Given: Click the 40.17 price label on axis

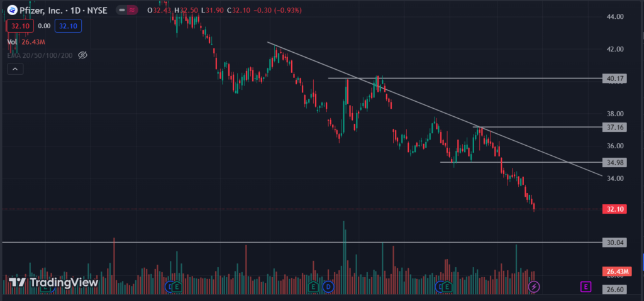Looking at the screenshot, I should click(x=614, y=78).
